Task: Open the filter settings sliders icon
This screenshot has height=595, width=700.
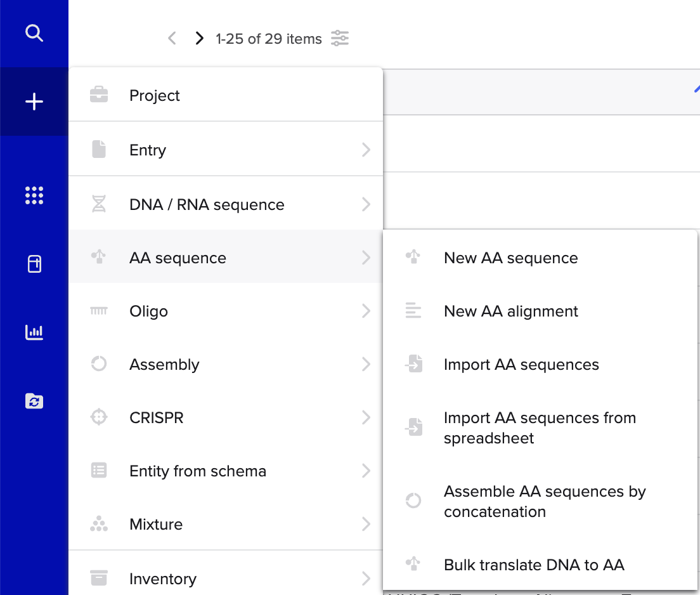Action: 340,39
